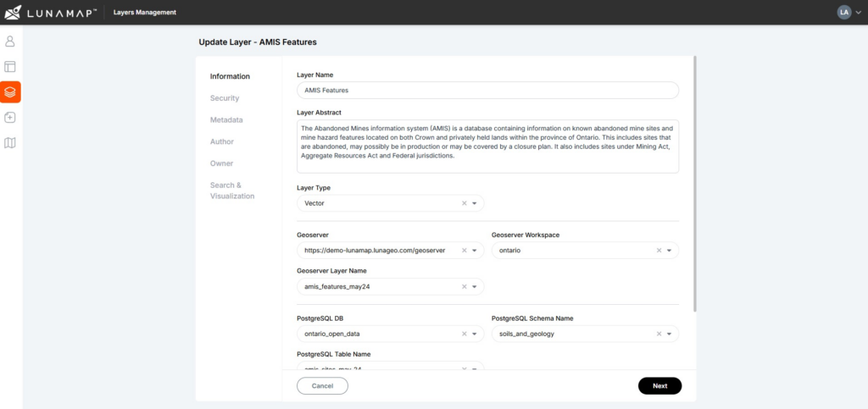The height and width of the screenshot is (409, 868).
Task: Expand the Layer Type dropdown
Action: (x=475, y=203)
